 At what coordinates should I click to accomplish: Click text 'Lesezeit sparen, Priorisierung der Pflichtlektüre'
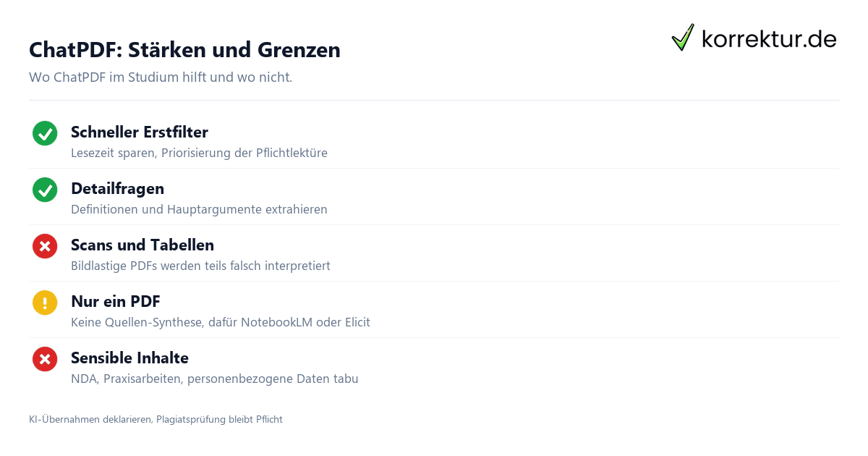(199, 153)
